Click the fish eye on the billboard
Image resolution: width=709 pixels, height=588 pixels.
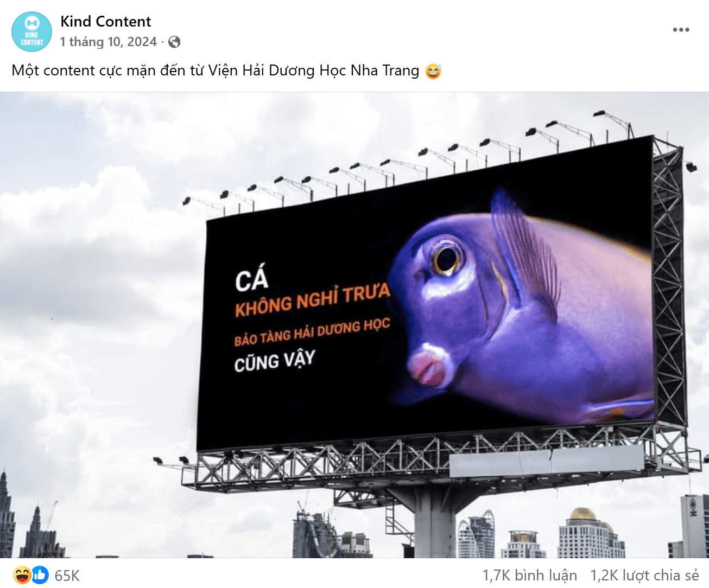(x=446, y=258)
